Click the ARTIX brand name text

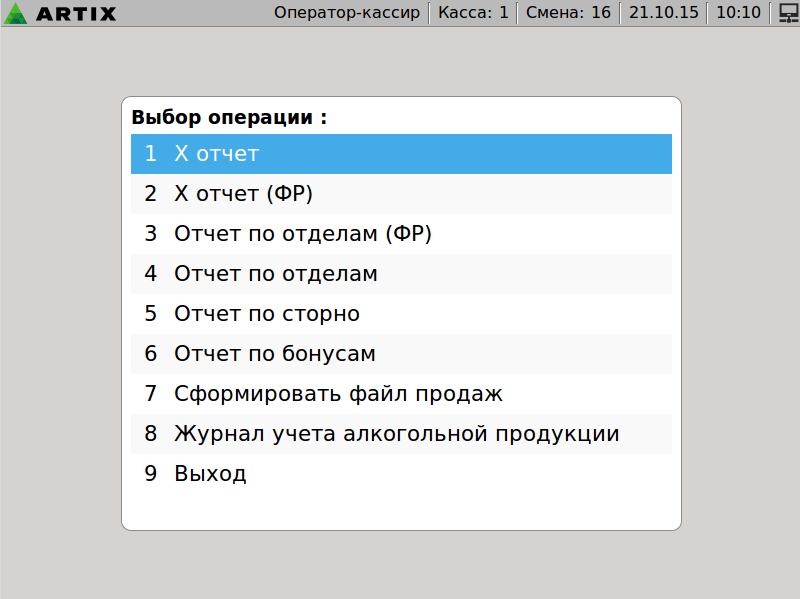(x=76, y=14)
